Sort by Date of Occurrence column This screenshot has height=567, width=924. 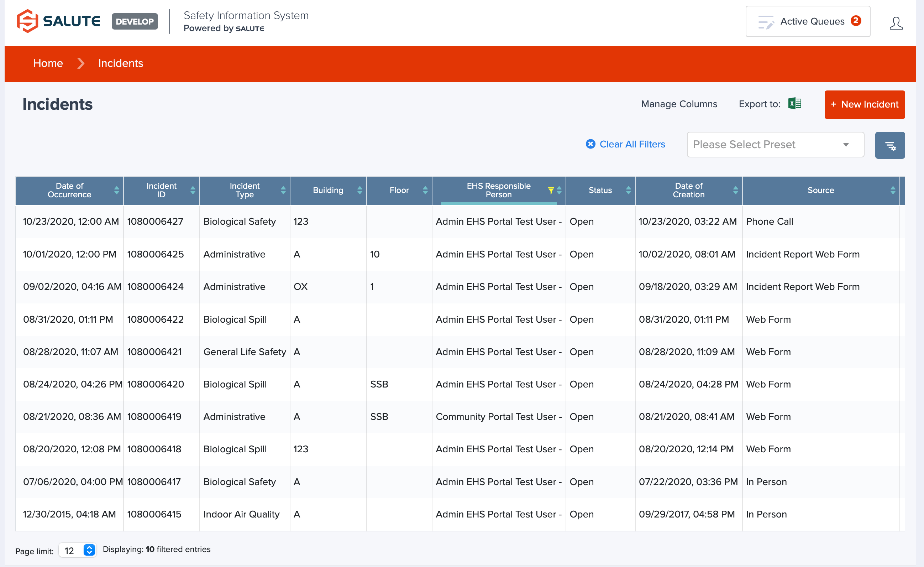click(x=117, y=190)
